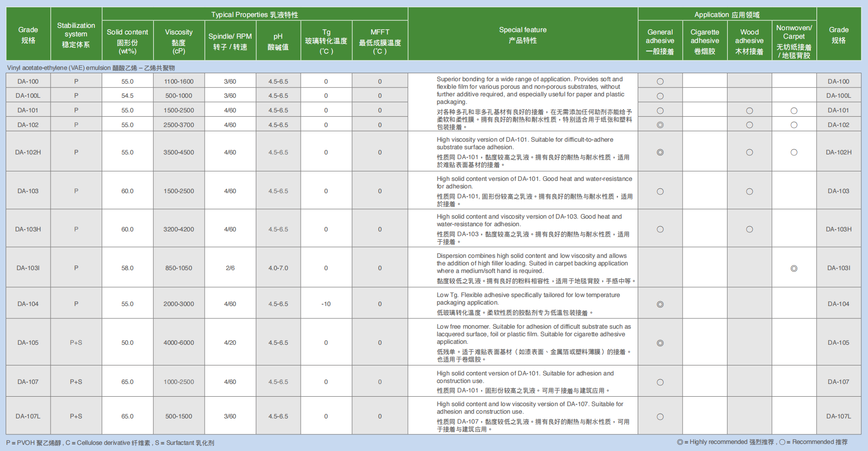
Task: Click the Vinyl acetate-ethylene emulsion section label
Action: pos(91,68)
